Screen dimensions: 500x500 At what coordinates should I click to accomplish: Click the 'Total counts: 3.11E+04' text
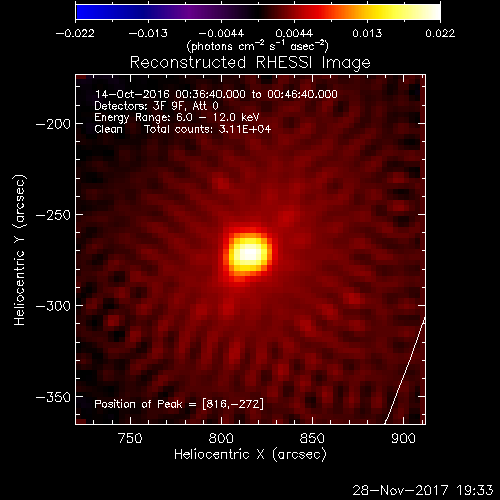coord(207,129)
